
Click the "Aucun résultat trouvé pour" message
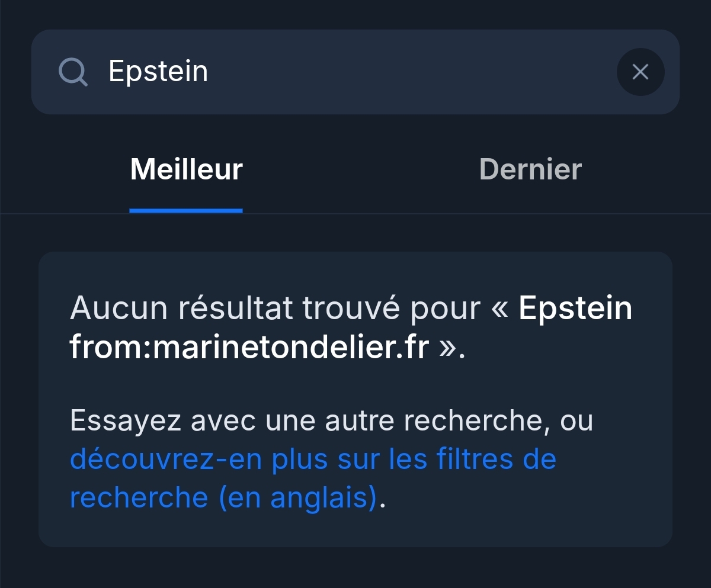point(276,309)
